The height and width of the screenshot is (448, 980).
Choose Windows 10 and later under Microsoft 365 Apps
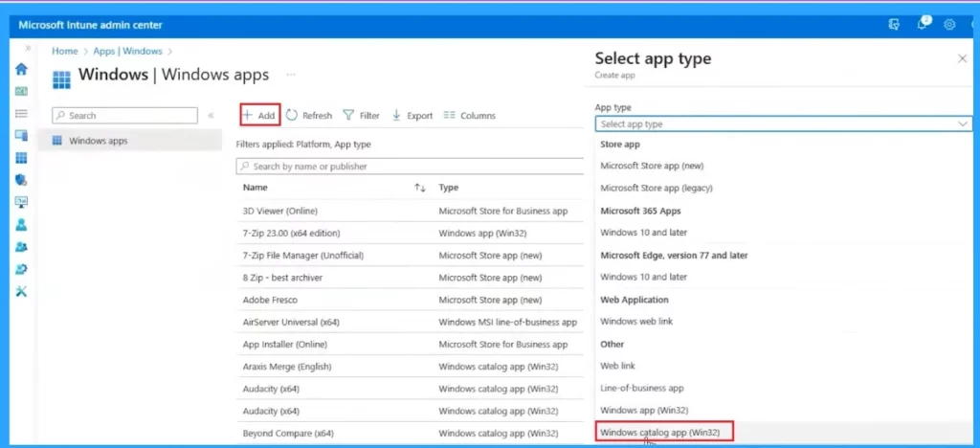(x=644, y=233)
